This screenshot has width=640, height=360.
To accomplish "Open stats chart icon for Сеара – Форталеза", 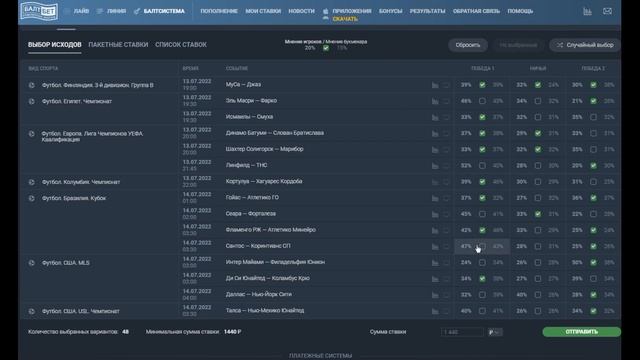I will click(435, 214).
